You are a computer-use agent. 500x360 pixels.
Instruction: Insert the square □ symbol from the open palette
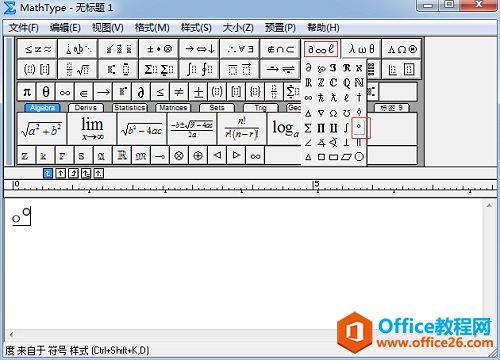tap(321, 157)
